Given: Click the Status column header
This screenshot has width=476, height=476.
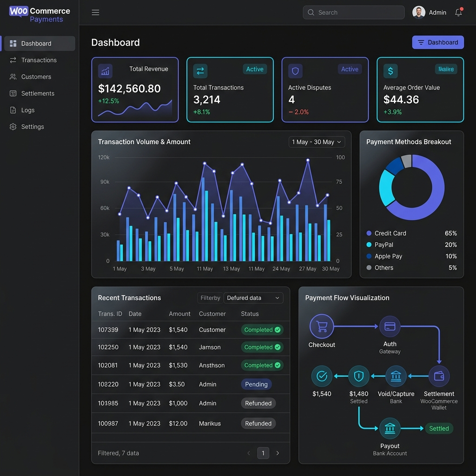Looking at the screenshot, I should [250, 314].
